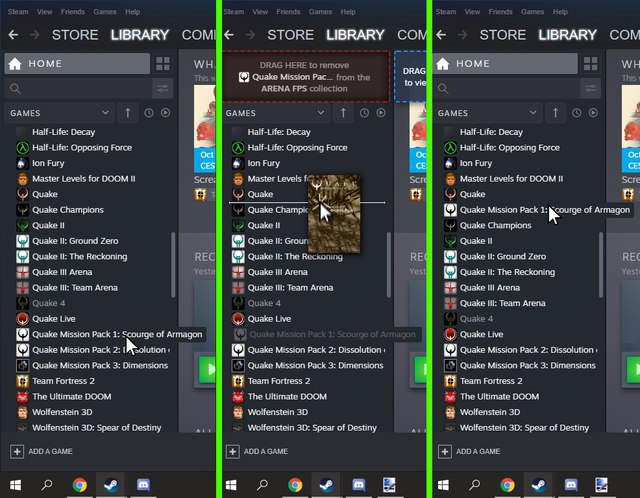Click sort-ascending arrow button in left panel
This screenshot has width=640, height=498.
[128, 113]
